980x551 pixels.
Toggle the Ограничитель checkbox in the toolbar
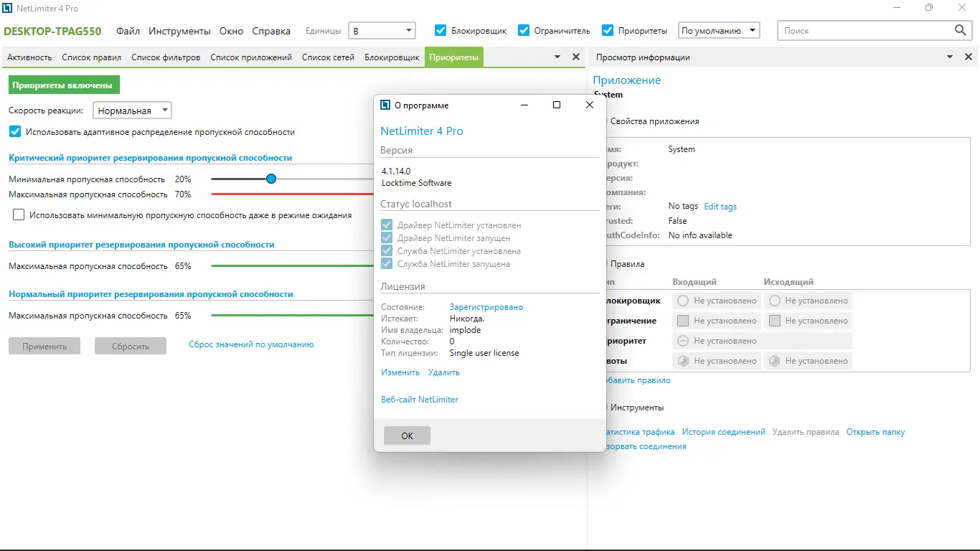coord(524,30)
